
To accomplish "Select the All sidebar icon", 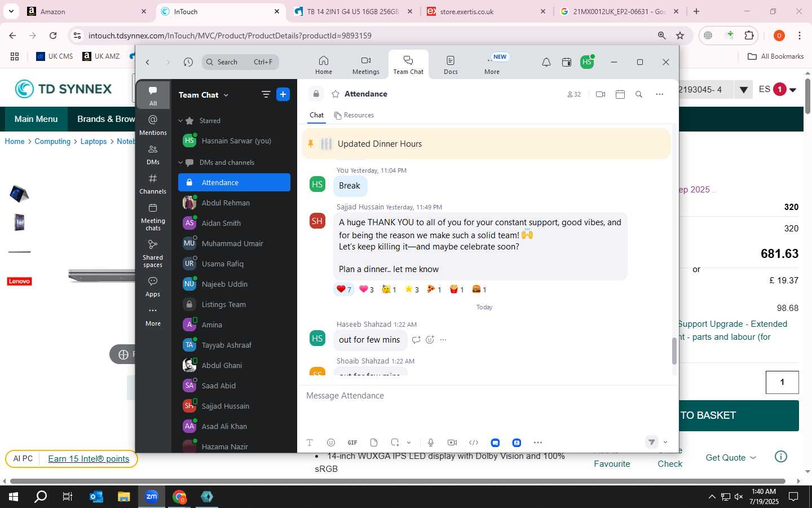I will [x=153, y=95].
